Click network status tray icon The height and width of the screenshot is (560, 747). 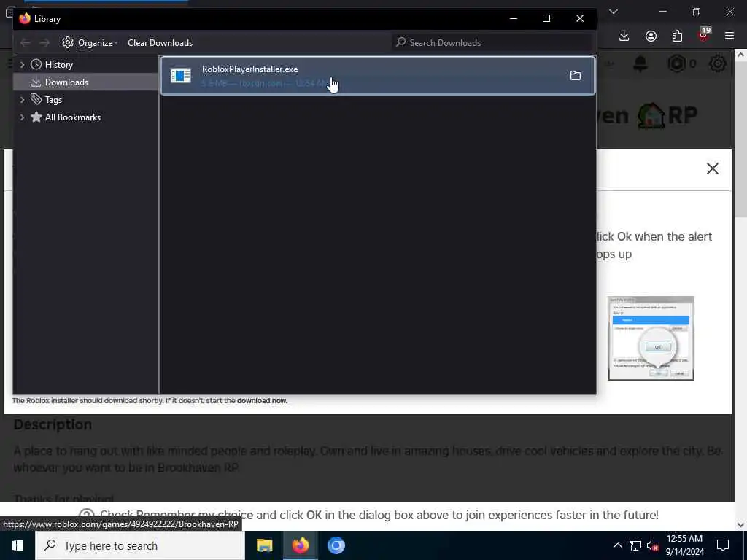635,545
